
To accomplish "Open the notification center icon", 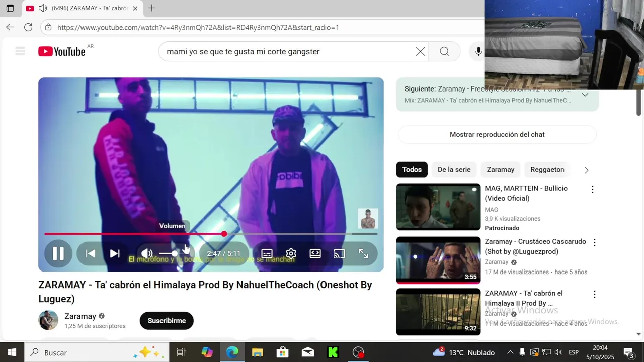I will [x=628, y=352].
